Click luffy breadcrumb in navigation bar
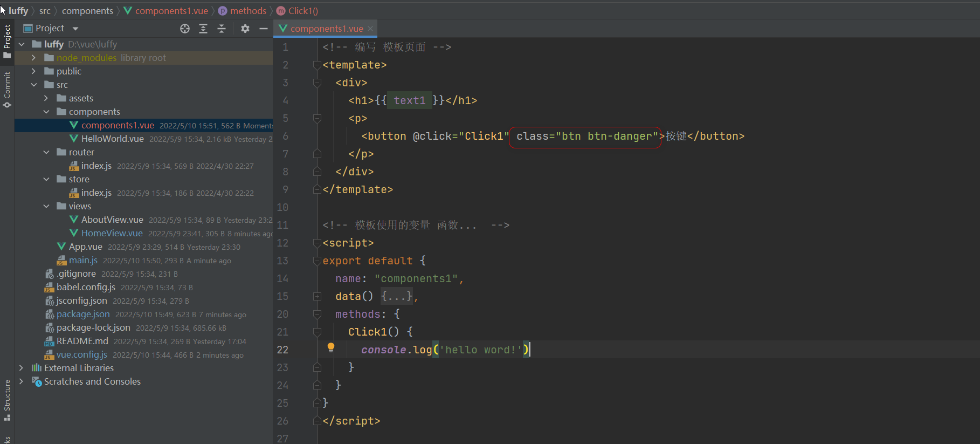The width and height of the screenshot is (980, 444). coord(18,11)
